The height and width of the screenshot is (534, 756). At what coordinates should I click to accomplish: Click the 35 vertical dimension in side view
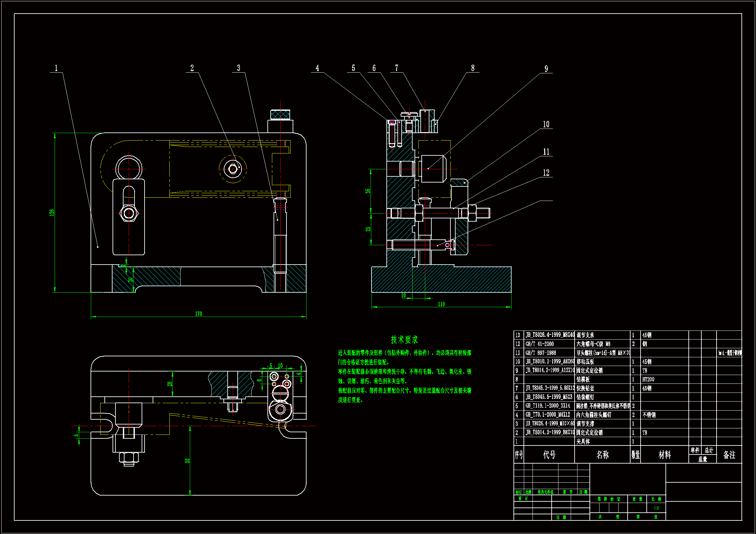[x=368, y=191]
